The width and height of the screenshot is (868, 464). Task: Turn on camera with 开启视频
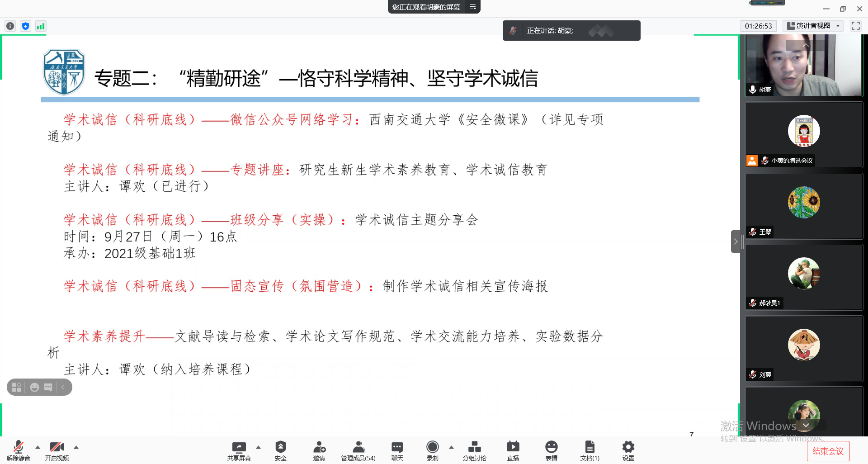pyautogui.click(x=57, y=450)
